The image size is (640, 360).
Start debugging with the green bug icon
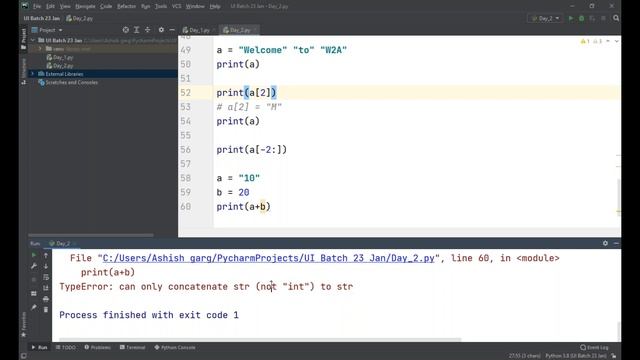point(582,18)
